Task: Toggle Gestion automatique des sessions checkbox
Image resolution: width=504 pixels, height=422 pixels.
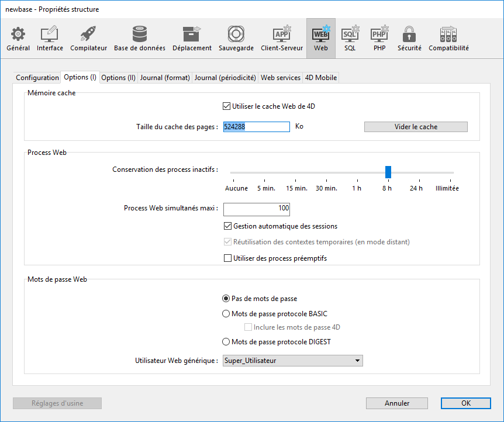Action: pos(228,226)
